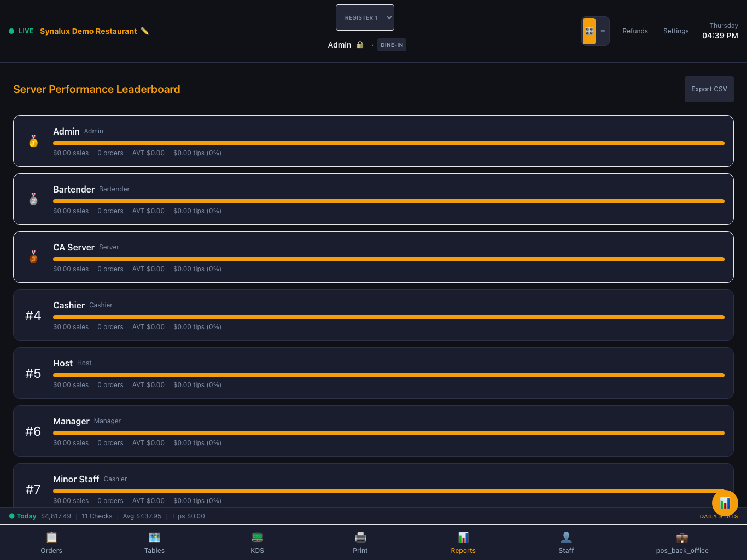
Task: Select the Reports tab
Action: click(463, 542)
